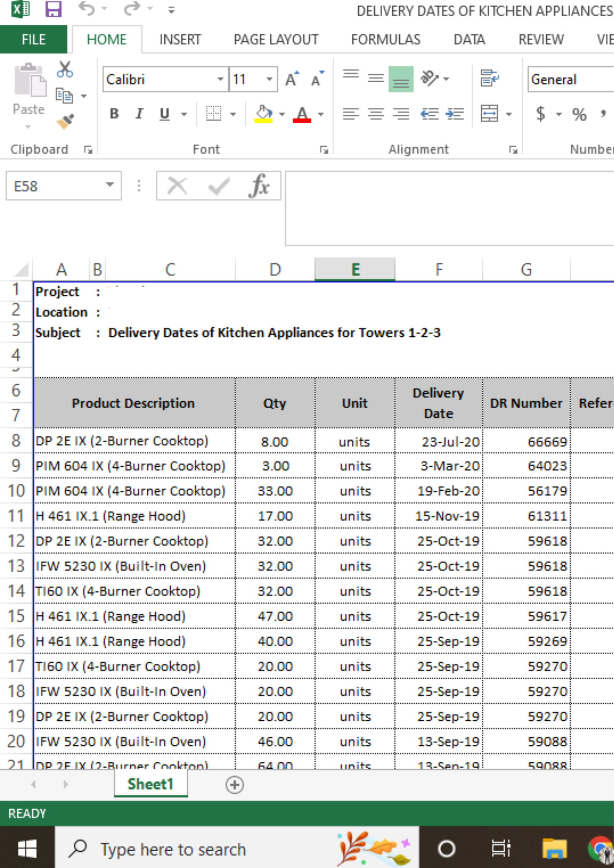The image size is (614, 868).
Task: Open borders dropdown arrow
Action: coord(233,114)
